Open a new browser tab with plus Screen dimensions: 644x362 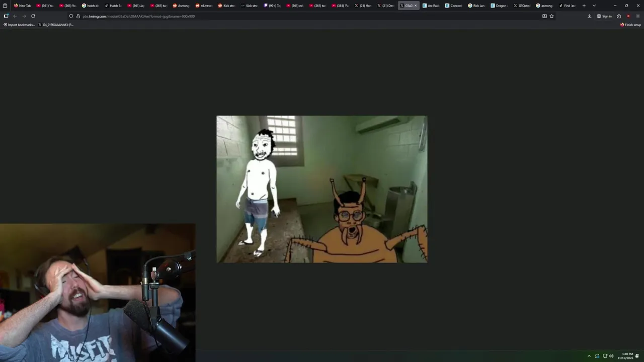coord(584,6)
